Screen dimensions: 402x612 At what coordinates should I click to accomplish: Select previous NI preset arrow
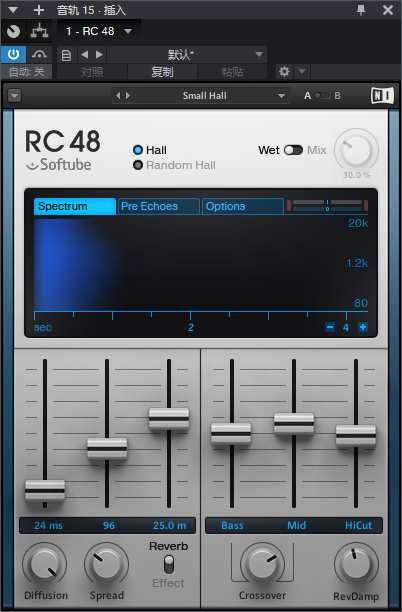[x=118, y=96]
